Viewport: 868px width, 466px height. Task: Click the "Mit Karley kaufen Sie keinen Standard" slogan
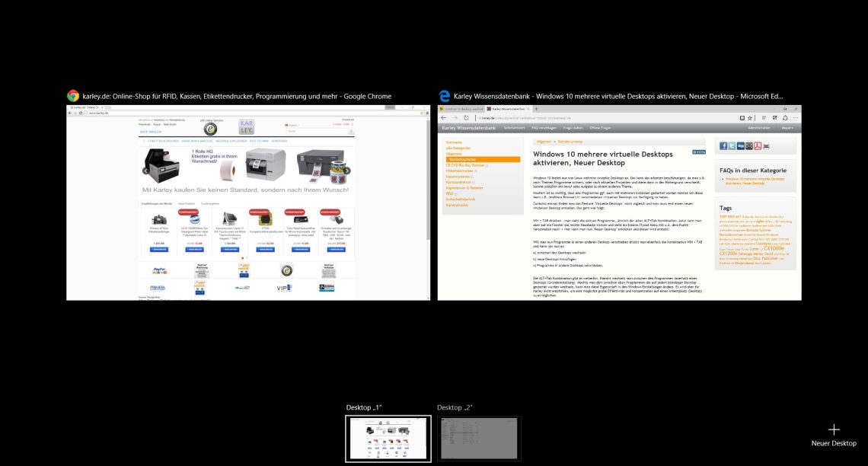(x=246, y=190)
